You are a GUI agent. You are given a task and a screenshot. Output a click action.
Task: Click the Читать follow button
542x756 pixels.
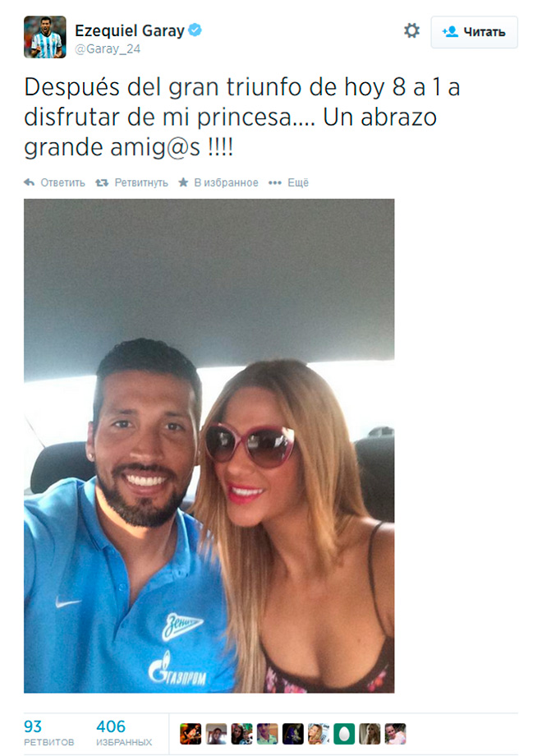pos(474,32)
